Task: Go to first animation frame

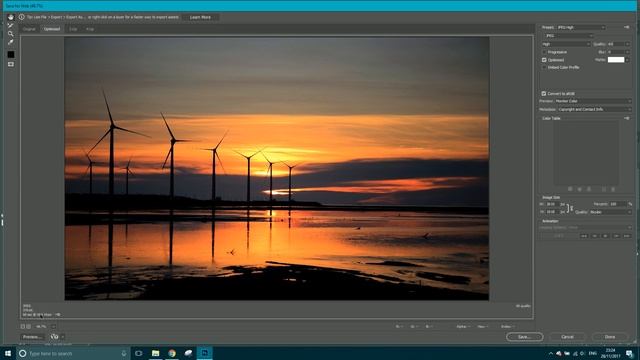Action: tap(584, 236)
